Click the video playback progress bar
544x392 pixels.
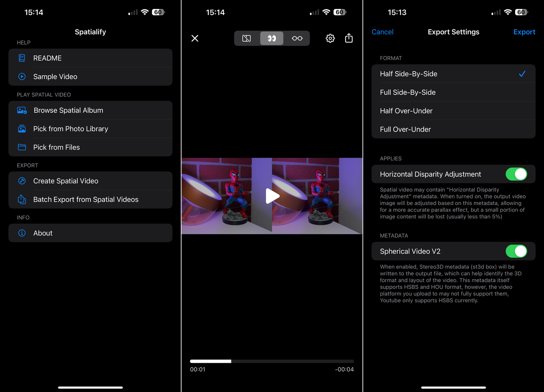272,361
